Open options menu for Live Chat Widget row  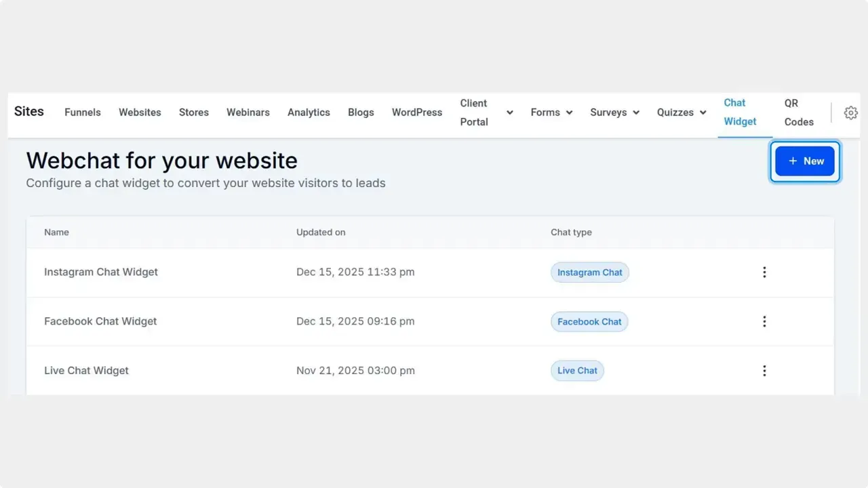764,371
